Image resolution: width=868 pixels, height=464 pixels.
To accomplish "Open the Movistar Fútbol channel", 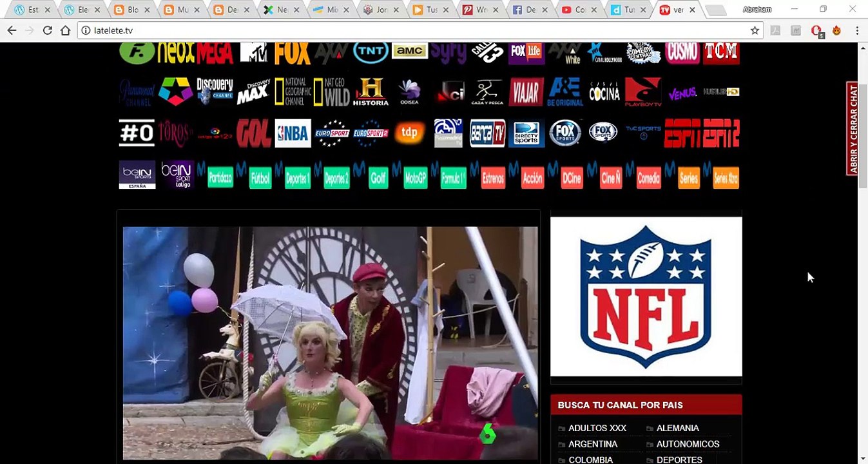I will point(253,175).
